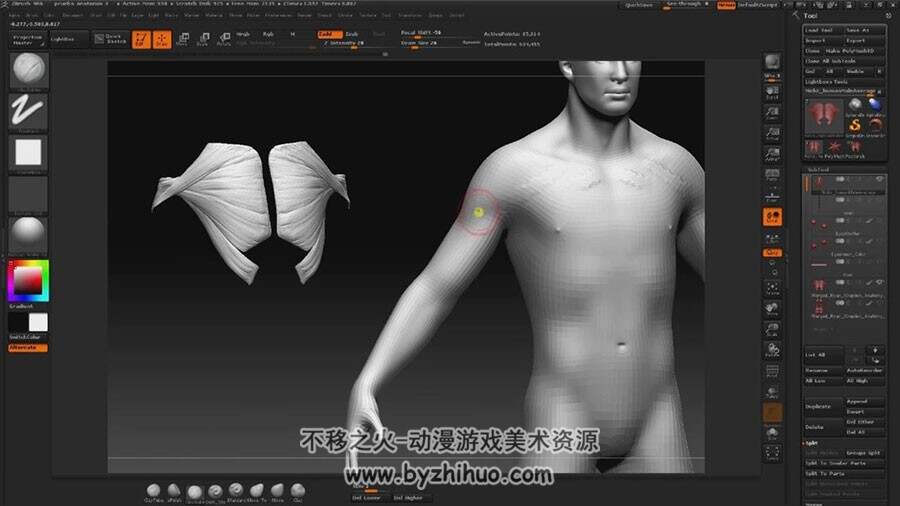Activate Quick Sketch
Image resolution: width=900 pixels, height=506 pixels.
pyautogui.click(x=110, y=39)
